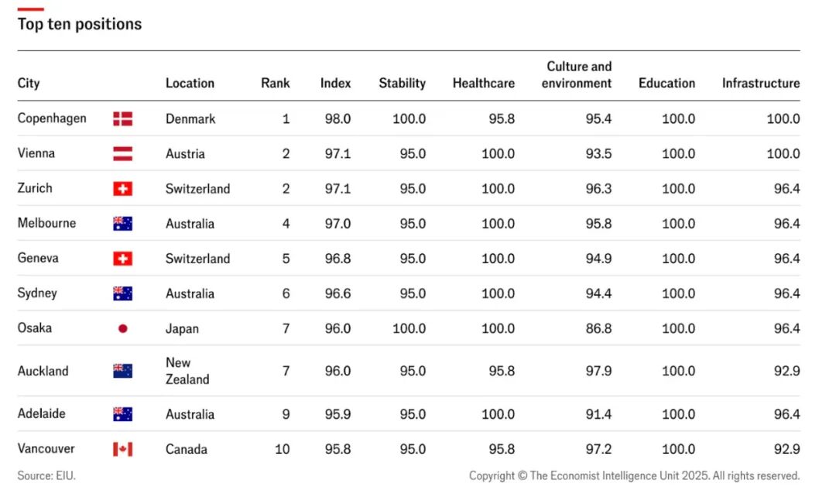Click the Swiss flag in the Geneva row
This screenshot has height=504, width=836.
(x=122, y=259)
